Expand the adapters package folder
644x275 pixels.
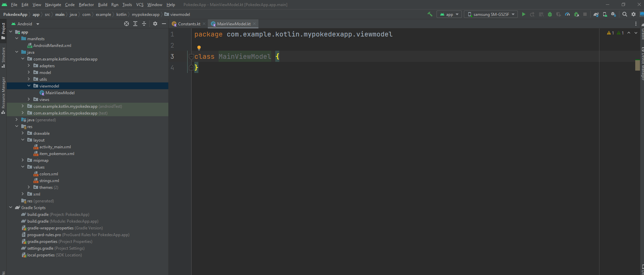(x=29, y=66)
